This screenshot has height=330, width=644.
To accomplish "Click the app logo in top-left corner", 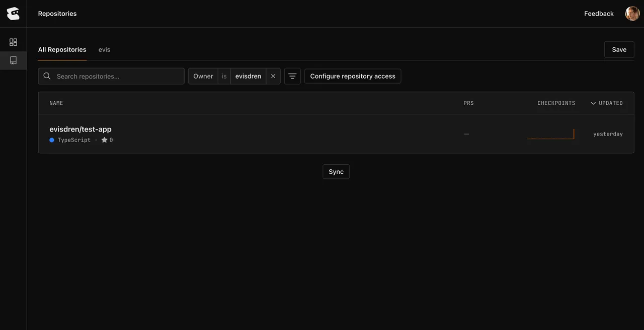I will (x=13, y=14).
